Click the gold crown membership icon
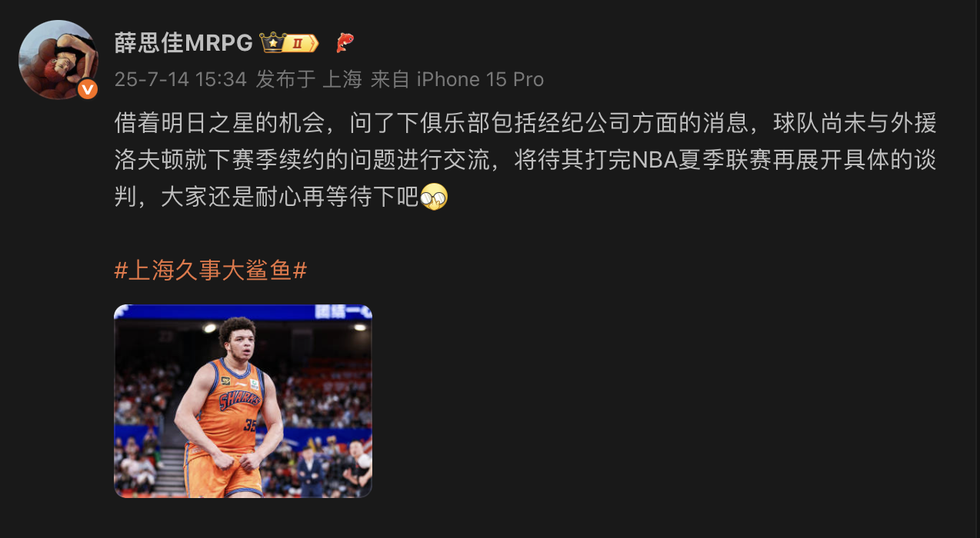Screen dimensions: 980x538 (x=273, y=43)
